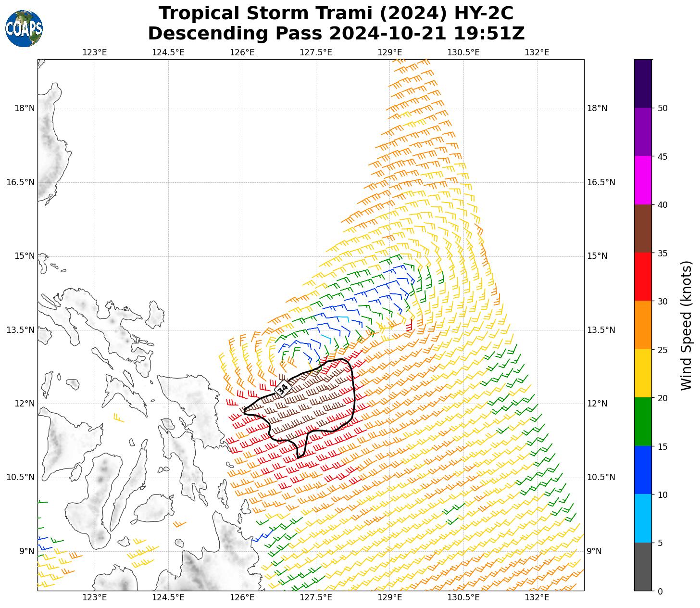700x608 pixels.
Task: Select the magenta 40–45 knot color band
Action: pyautogui.click(x=643, y=180)
